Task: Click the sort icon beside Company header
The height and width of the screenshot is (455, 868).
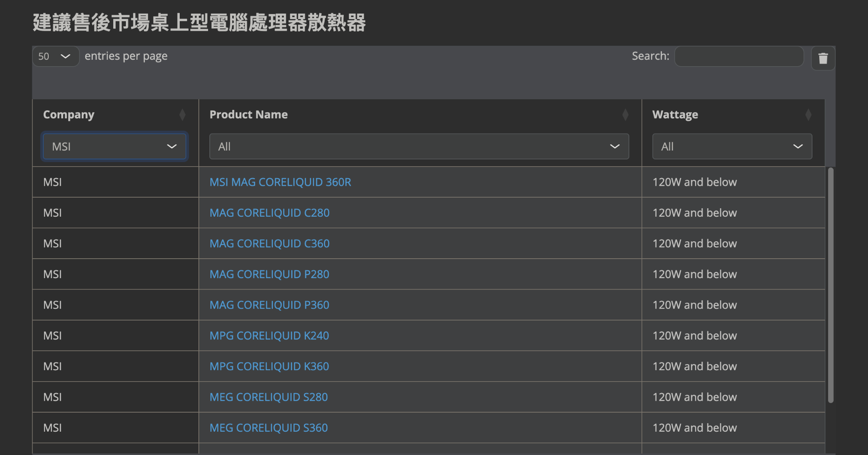Action: [182, 114]
